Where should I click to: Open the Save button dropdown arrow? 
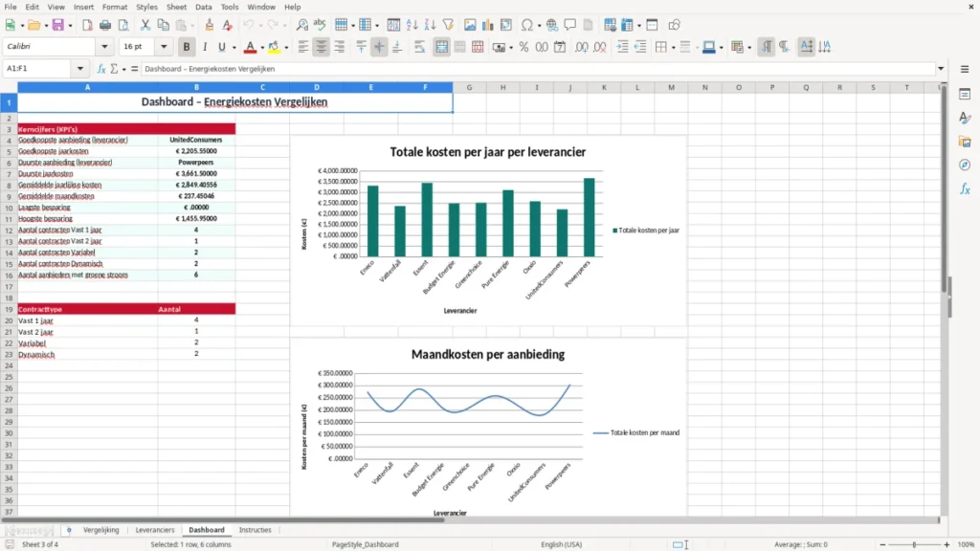[70, 26]
